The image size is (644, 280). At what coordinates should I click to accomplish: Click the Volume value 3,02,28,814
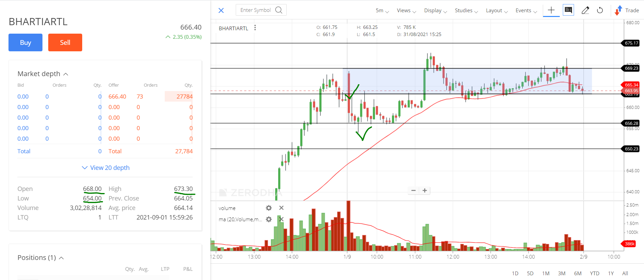(x=86, y=208)
